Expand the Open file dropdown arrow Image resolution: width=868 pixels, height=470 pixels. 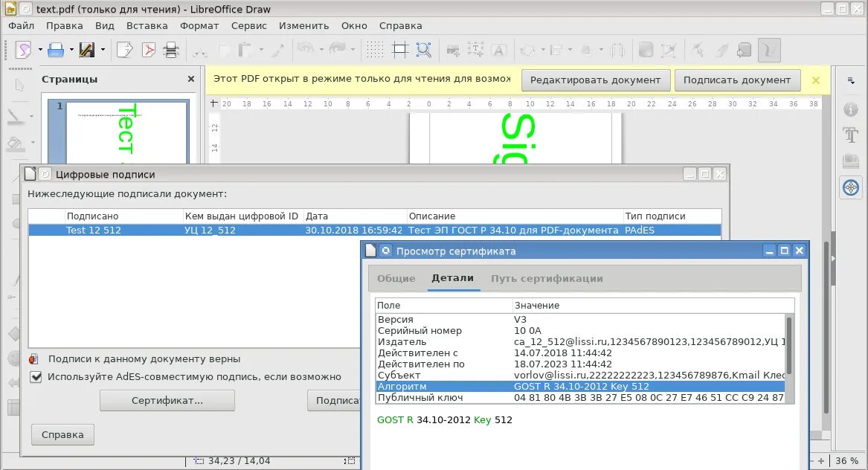pos(72,50)
